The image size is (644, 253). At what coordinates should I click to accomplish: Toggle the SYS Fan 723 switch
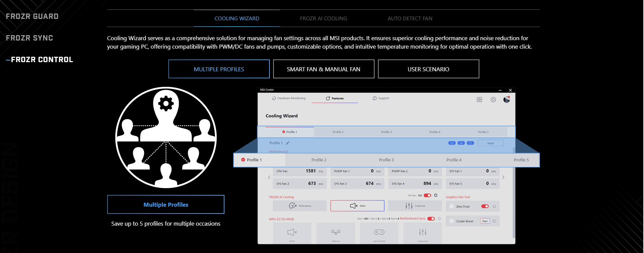point(427,195)
